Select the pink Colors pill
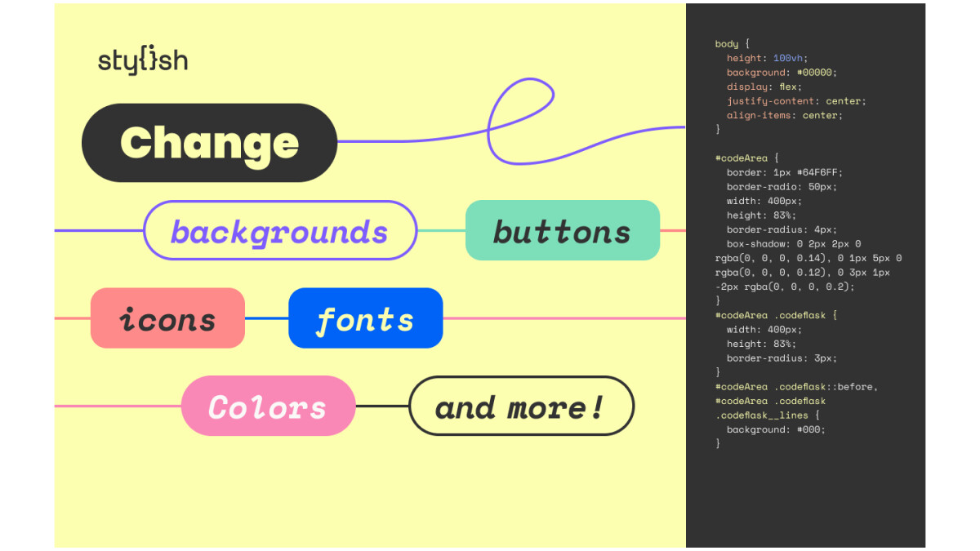980x551 pixels. pyautogui.click(x=268, y=406)
